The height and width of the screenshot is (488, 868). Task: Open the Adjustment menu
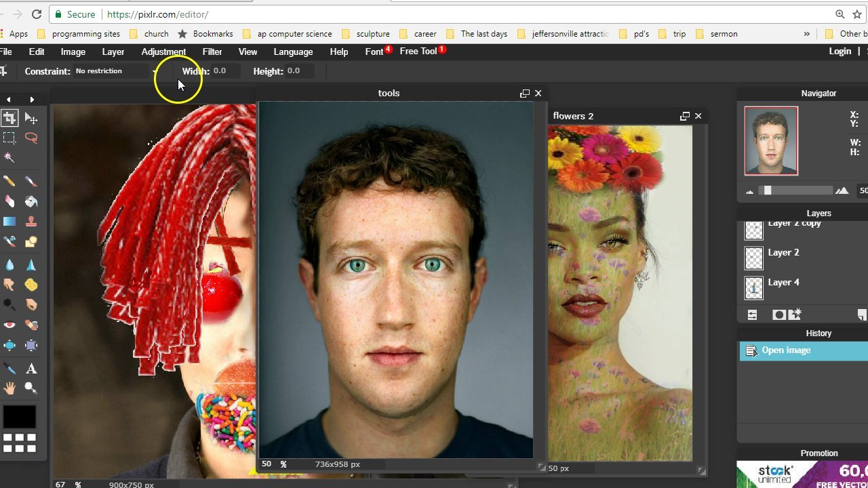pos(163,52)
